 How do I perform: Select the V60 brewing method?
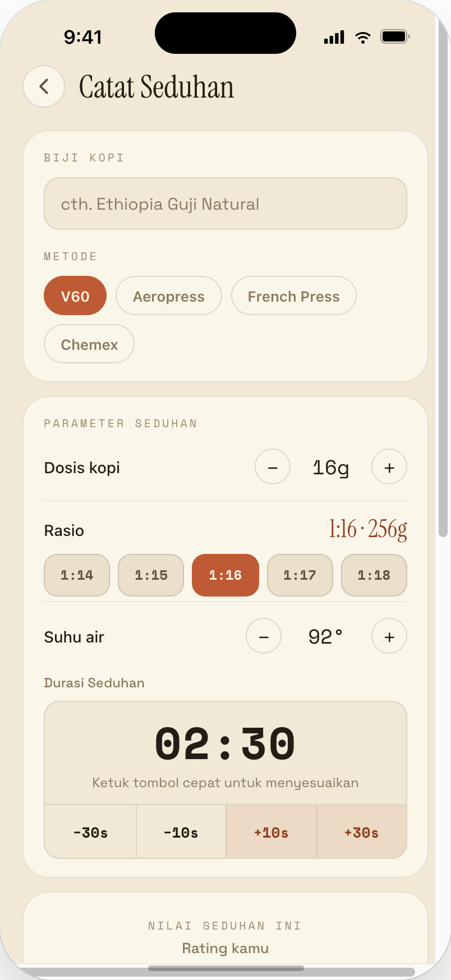pos(75,295)
